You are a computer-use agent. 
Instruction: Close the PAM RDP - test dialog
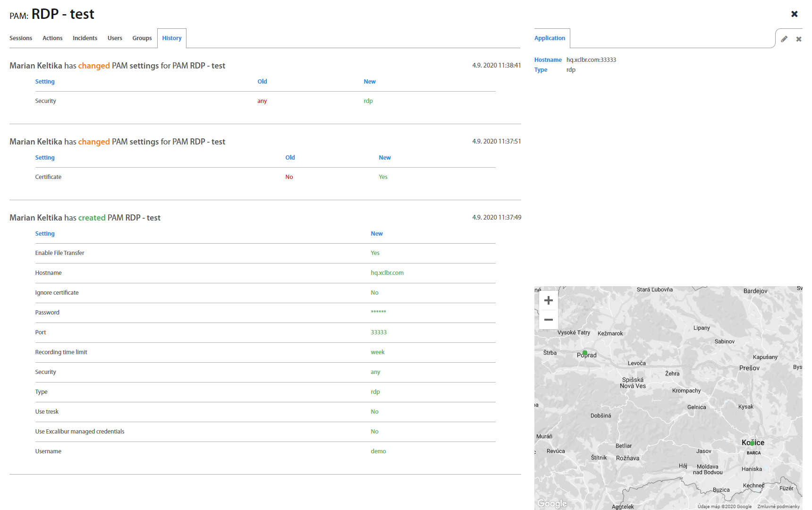pyautogui.click(x=794, y=14)
